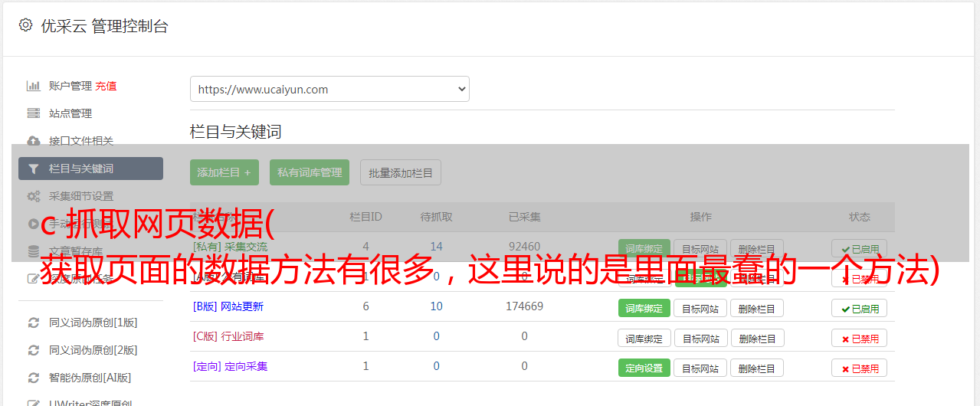Toggle 已禁用 status of 行业词库 row
Screen dimensions: 980x406
tap(860, 338)
